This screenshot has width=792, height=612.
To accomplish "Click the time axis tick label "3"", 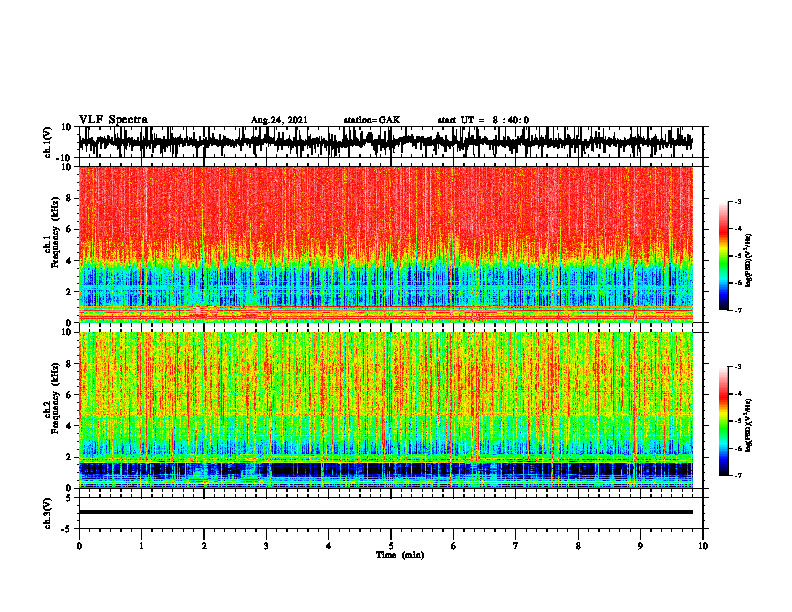I will [x=266, y=546].
